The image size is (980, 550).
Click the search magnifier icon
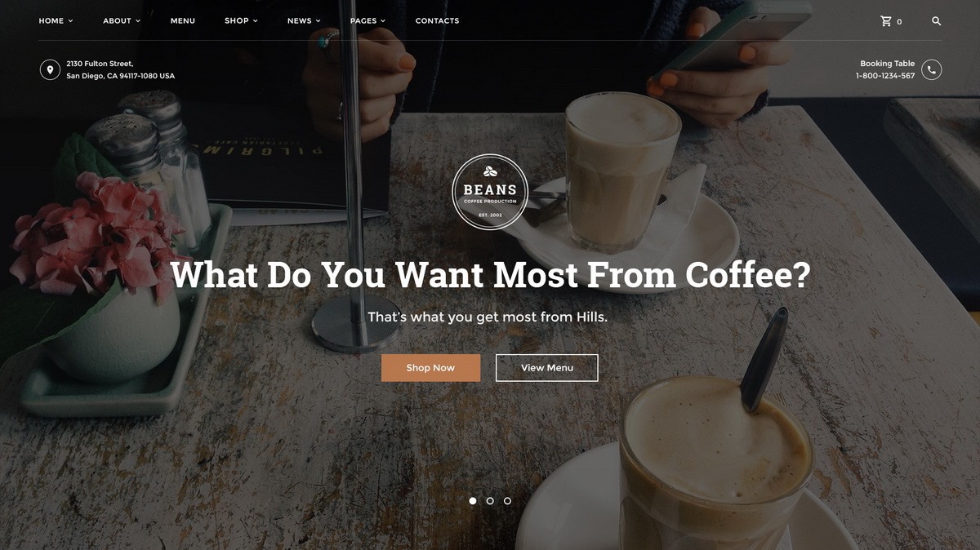937,21
